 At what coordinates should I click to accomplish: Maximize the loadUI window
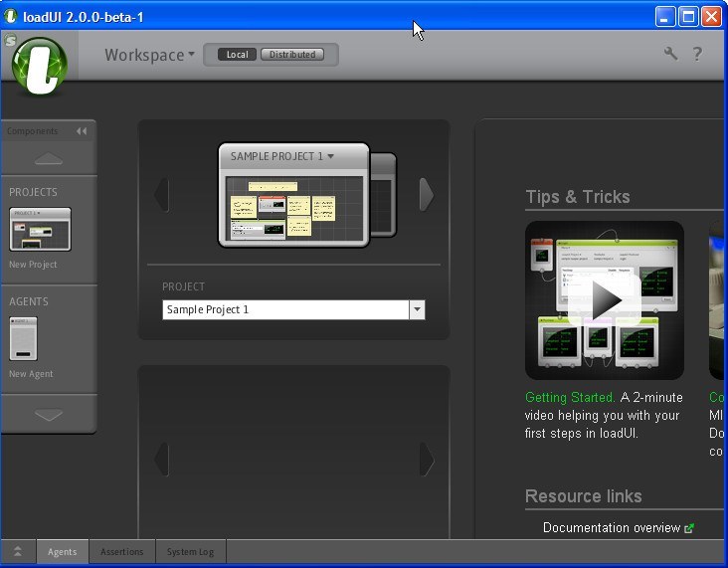(688, 17)
